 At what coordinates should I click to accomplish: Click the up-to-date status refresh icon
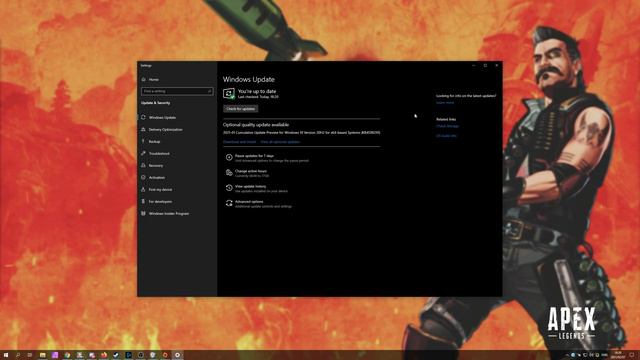click(229, 93)
